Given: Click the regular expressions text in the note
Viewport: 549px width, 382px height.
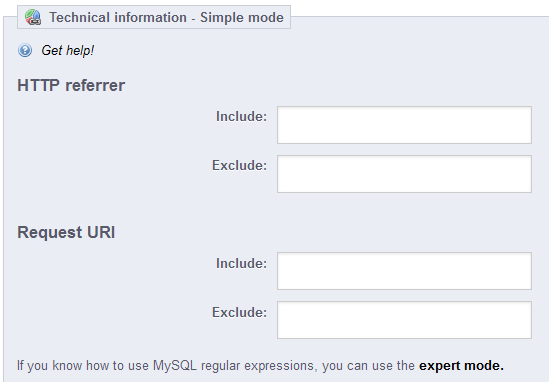Looking at the screenshot, I should pyautogui.click(x=258, y=366).
